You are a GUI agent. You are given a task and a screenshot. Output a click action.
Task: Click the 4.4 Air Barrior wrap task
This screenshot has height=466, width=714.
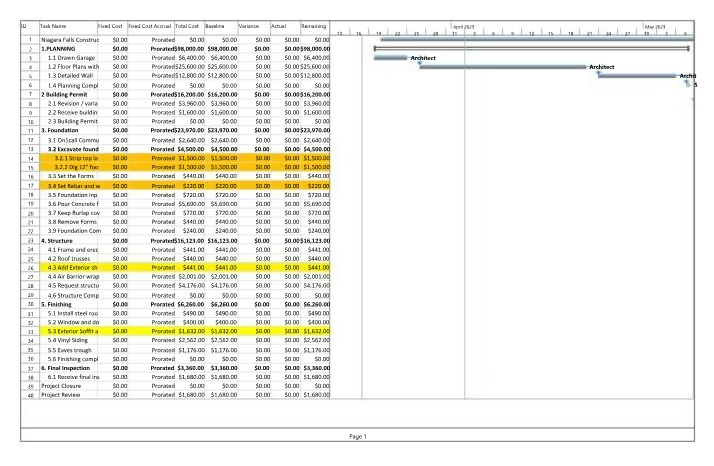coord(73,277)
